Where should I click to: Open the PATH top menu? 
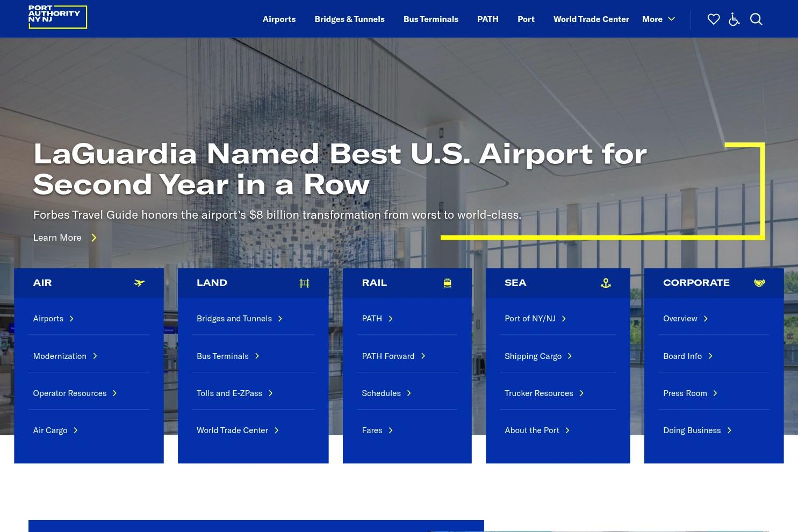[x=488, y=19]
